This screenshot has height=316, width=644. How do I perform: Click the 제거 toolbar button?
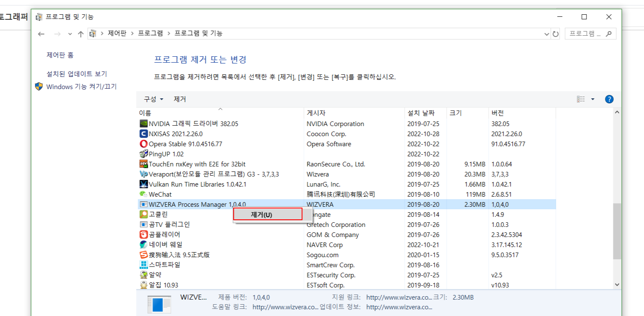tap(180, 100)
